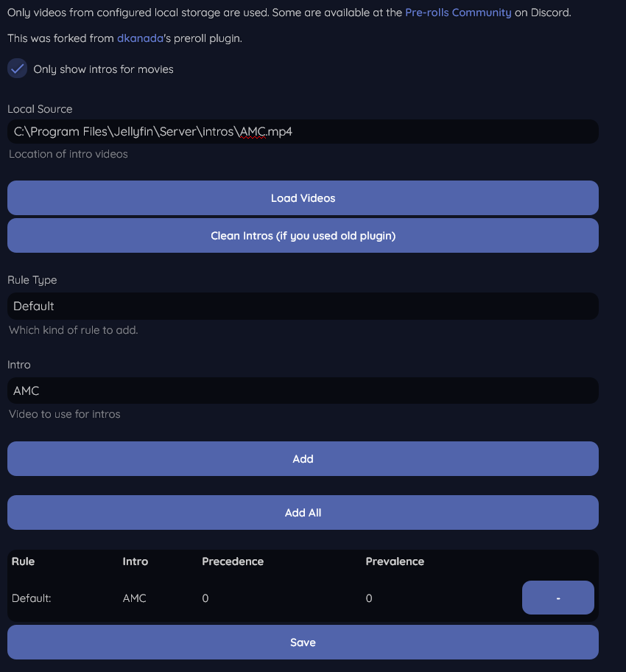626x672 pixels.
Task: Open the Pre-rolls Community Discord link
Action: pyautogui.click(x=457, y=13)
